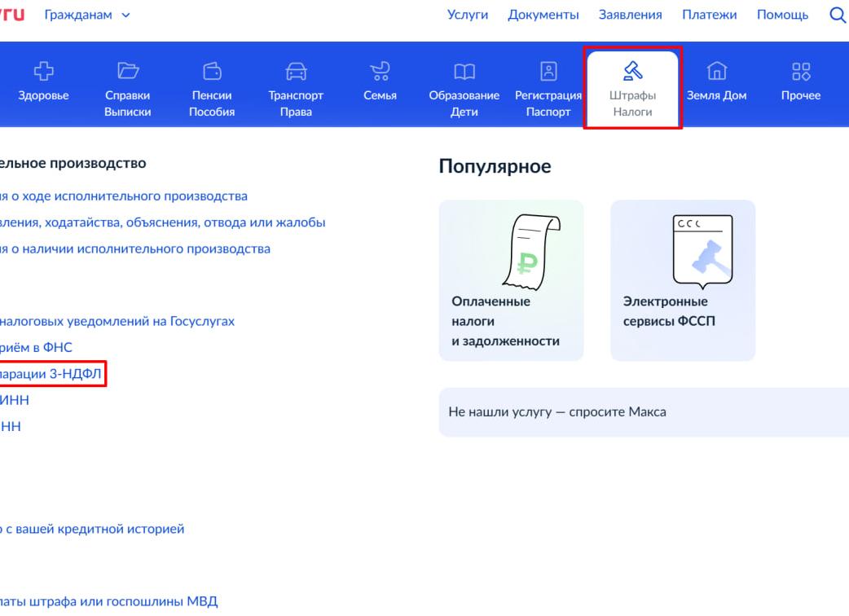Go to the Документы section
This screenshot has width=849, height=616.
[543, 14]
